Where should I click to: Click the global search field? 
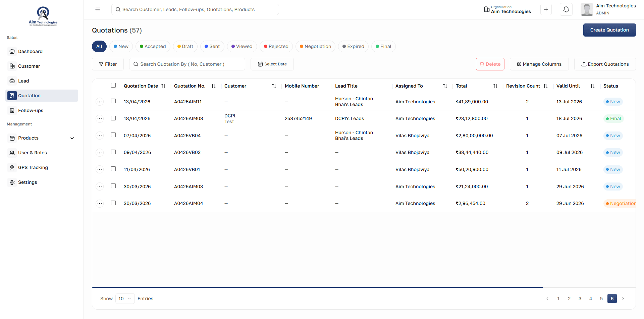195,9
